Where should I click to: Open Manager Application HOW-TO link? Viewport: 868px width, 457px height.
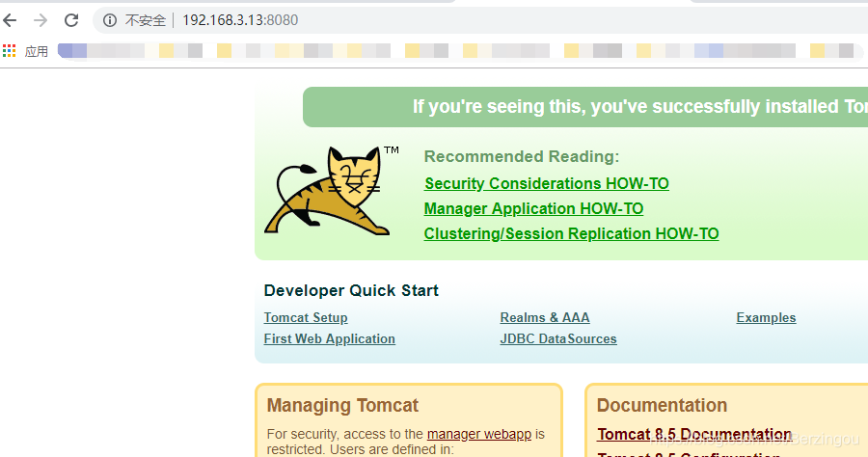click(x=533, y=208)
